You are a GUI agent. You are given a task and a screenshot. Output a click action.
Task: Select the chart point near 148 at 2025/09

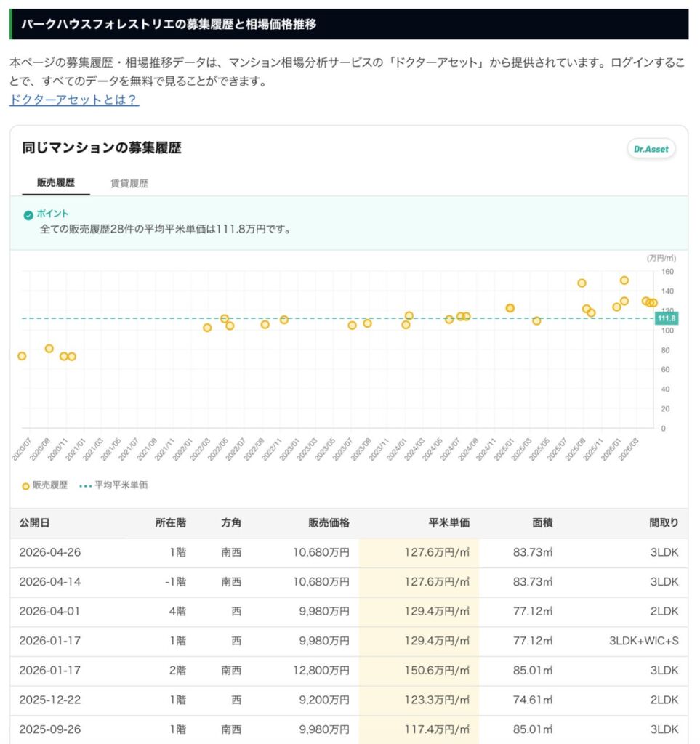(582, 283)
